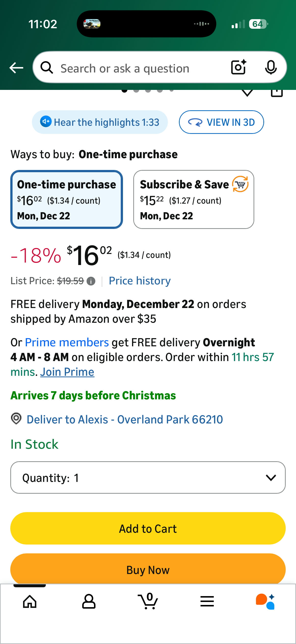Click Join Prime link
This screenshot has width=296, height=644.
[x=67, y=372]
